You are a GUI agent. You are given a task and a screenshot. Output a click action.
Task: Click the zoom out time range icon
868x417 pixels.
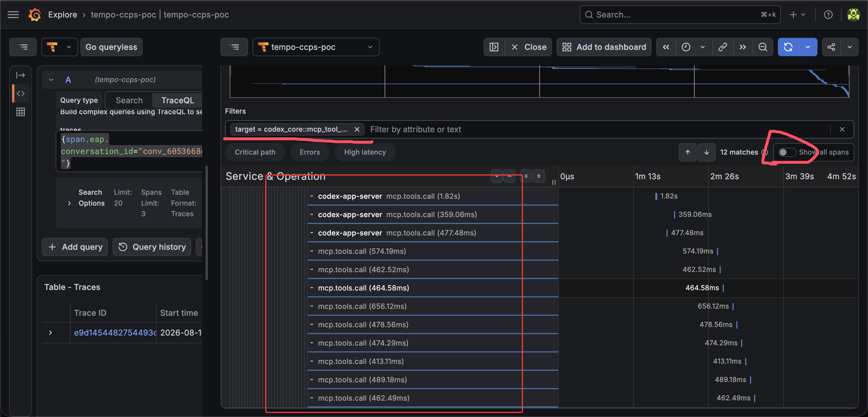coord(763,47)
